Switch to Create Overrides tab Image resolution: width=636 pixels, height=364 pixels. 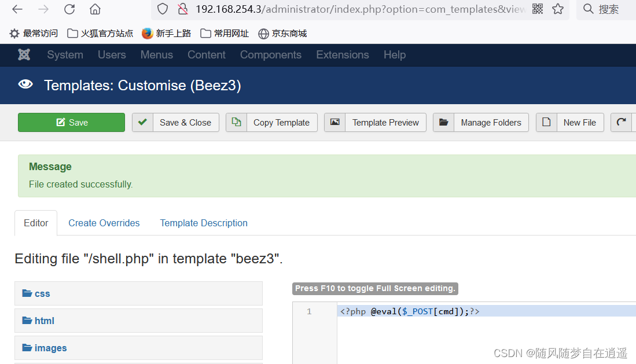click(x=104, y=223)
